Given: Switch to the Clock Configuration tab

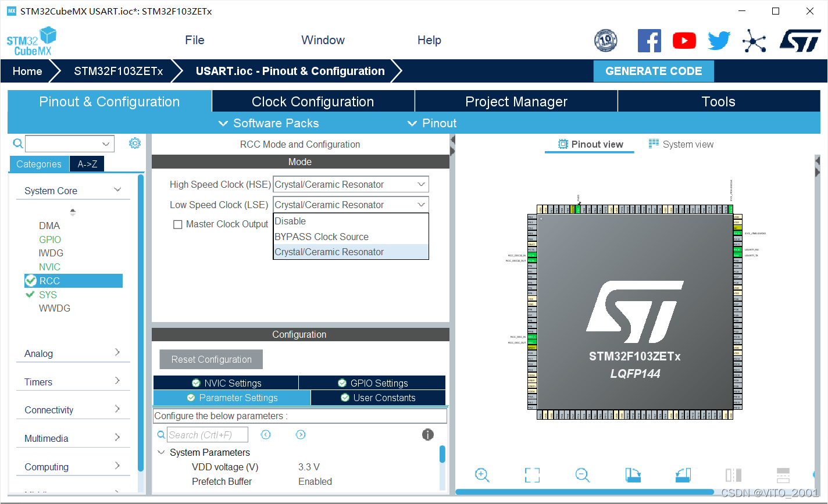Looking at the screenshot, I should (313, 102).
